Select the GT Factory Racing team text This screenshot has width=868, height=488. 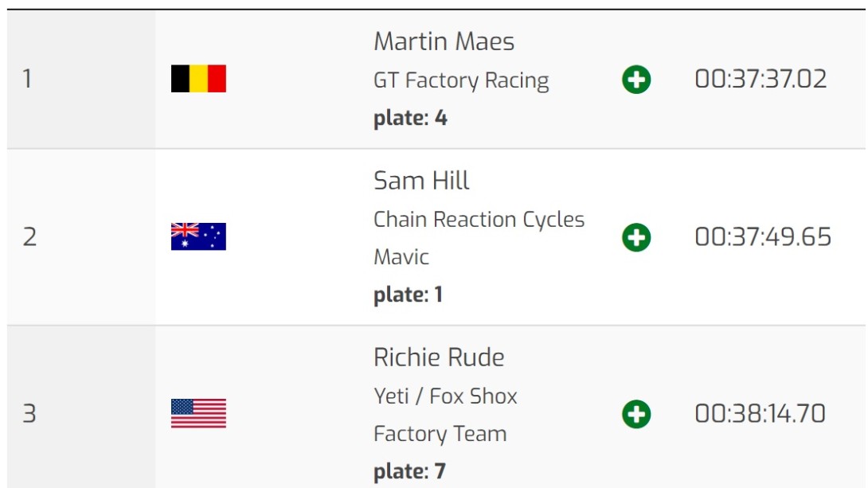tap(461, 80)
